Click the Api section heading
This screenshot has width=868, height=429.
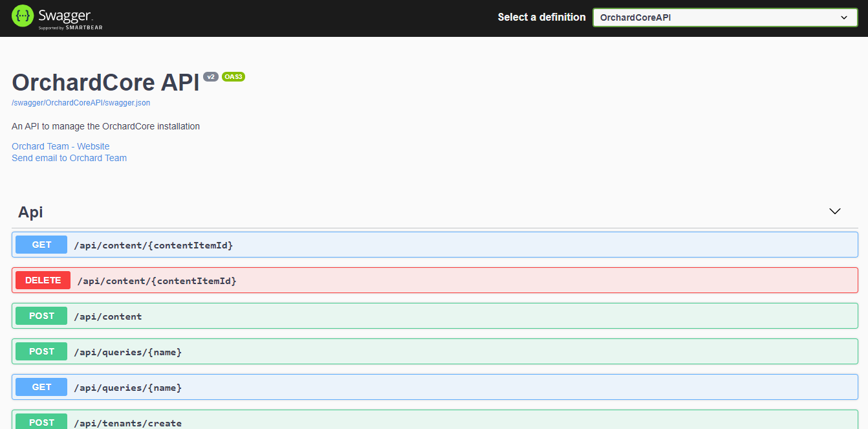point(30,212)
